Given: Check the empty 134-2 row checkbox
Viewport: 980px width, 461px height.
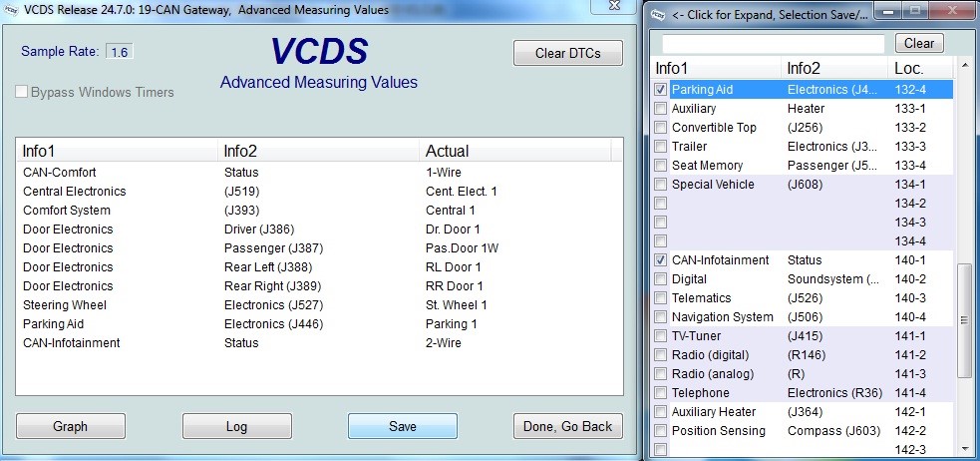Looking at the screenshot, I should click(x=661, y=204).
